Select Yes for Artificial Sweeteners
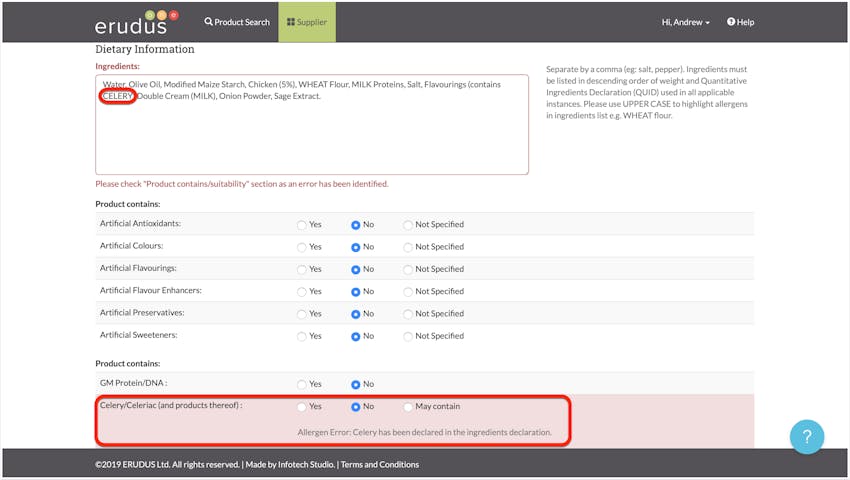 tap(301, 337)
